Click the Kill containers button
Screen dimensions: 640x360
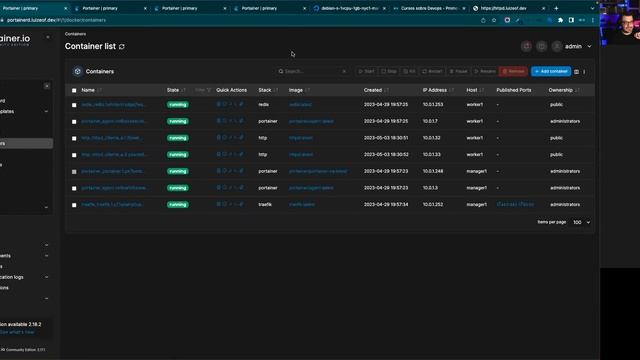409,71
